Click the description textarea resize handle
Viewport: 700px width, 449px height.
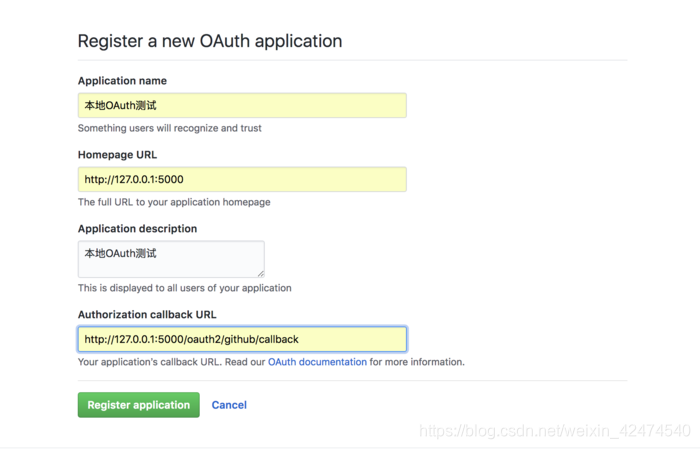(261, 274)
